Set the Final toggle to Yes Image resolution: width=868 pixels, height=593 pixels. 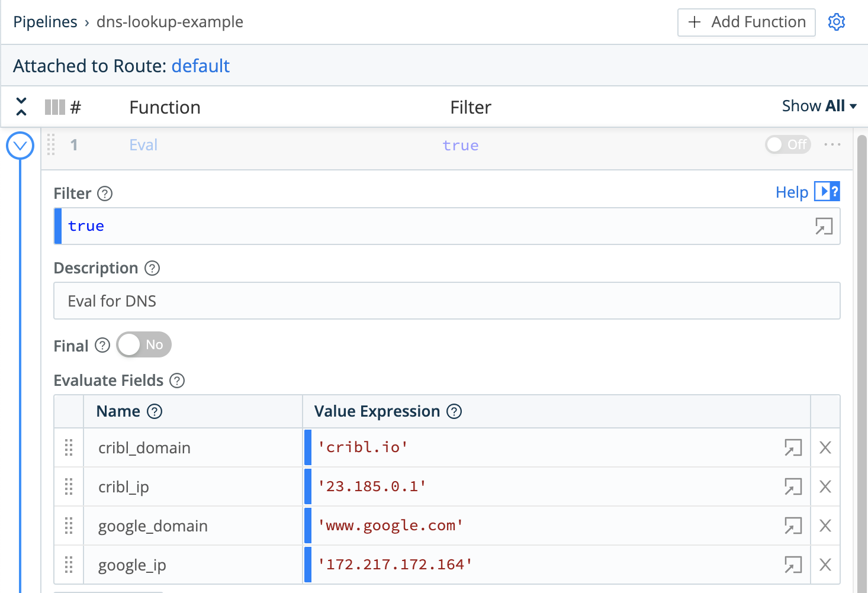[x=143, y=344]
